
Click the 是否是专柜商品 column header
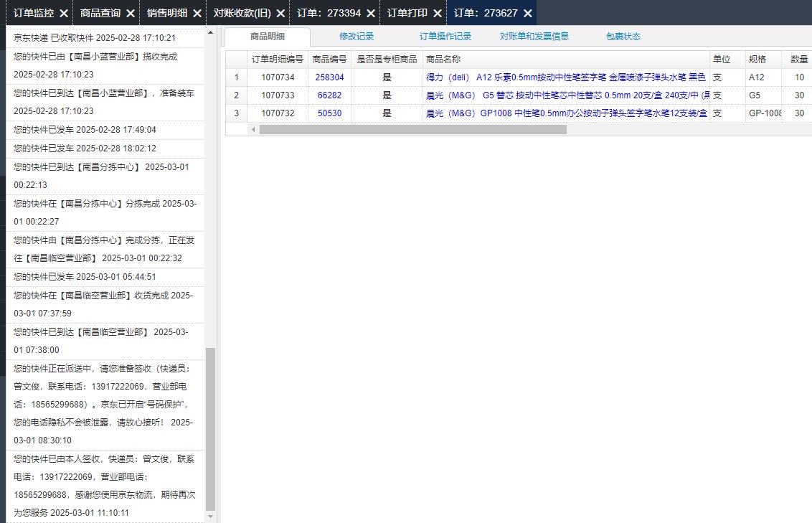coord(387,60)
